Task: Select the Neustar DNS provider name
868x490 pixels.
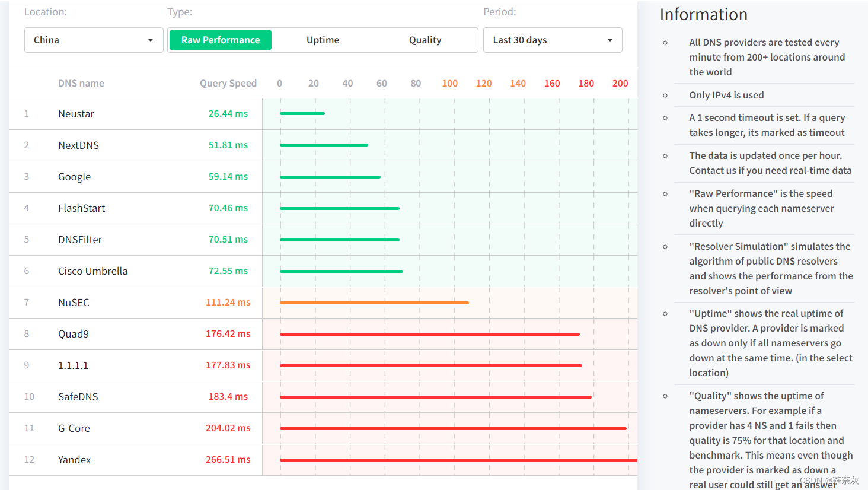Action: pyautogui.click(x=76, y=114)
